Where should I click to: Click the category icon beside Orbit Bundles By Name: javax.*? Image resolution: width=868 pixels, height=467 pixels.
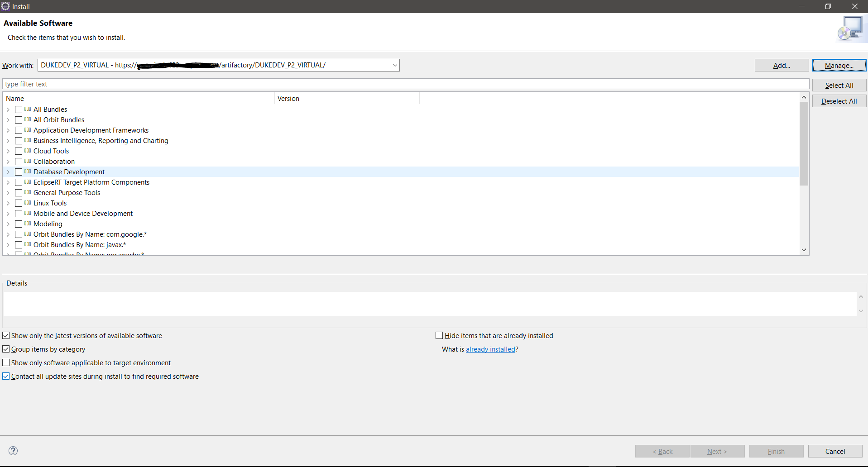pyautogui.click(x=28, y=244)
